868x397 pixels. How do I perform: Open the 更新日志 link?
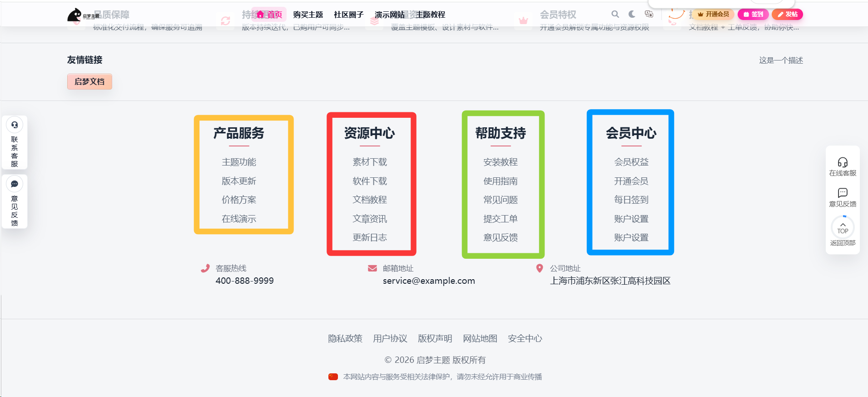coord(370,237)
